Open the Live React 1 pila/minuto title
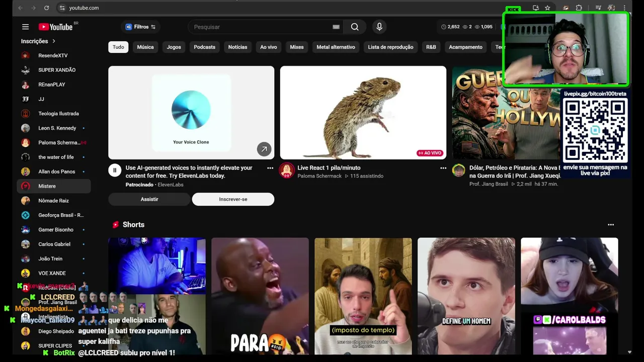The width and height of the screenshot is (644, 362). (329, 168)
